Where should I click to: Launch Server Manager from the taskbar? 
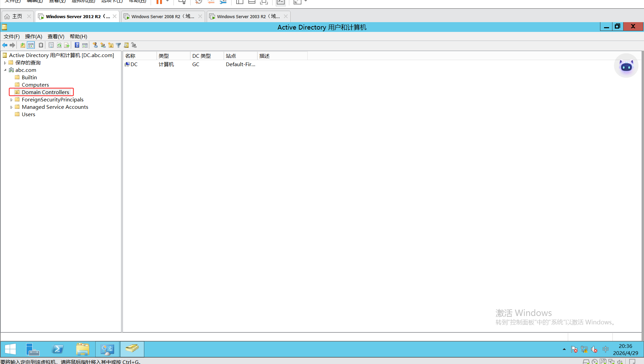pyautogui.click(x=33, y=349)
